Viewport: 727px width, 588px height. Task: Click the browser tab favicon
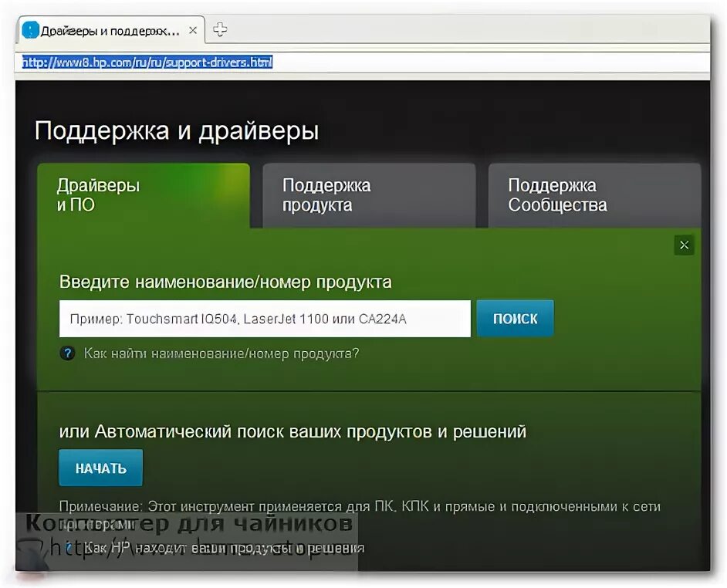tap(31, 31)
